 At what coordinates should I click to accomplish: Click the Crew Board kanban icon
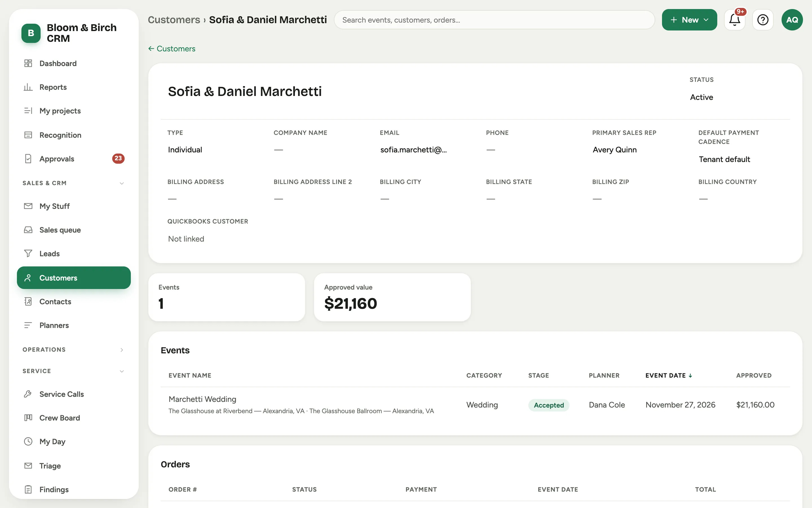(28, 418)
